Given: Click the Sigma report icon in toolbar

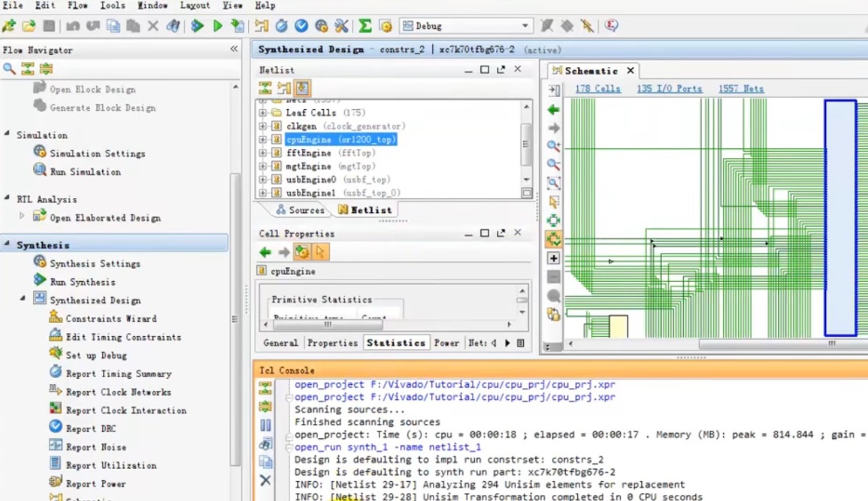Looking at the screenshot, I should [366, 26].
